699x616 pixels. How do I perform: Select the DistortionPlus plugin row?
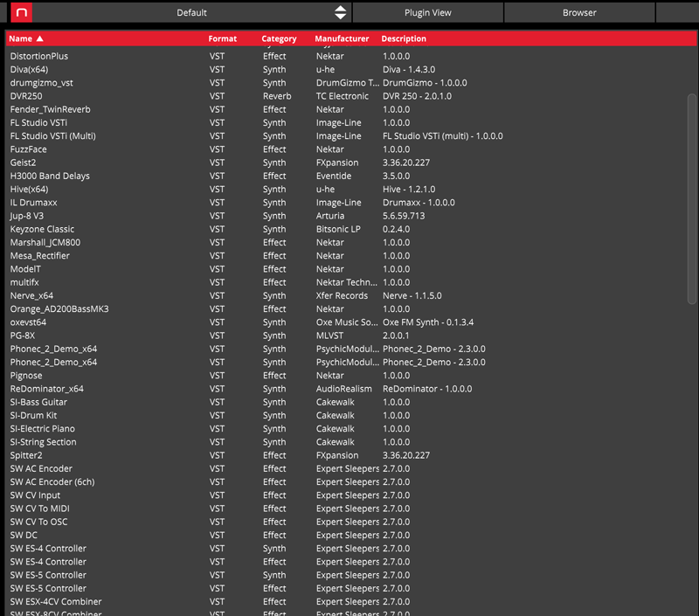click(351, 56)
